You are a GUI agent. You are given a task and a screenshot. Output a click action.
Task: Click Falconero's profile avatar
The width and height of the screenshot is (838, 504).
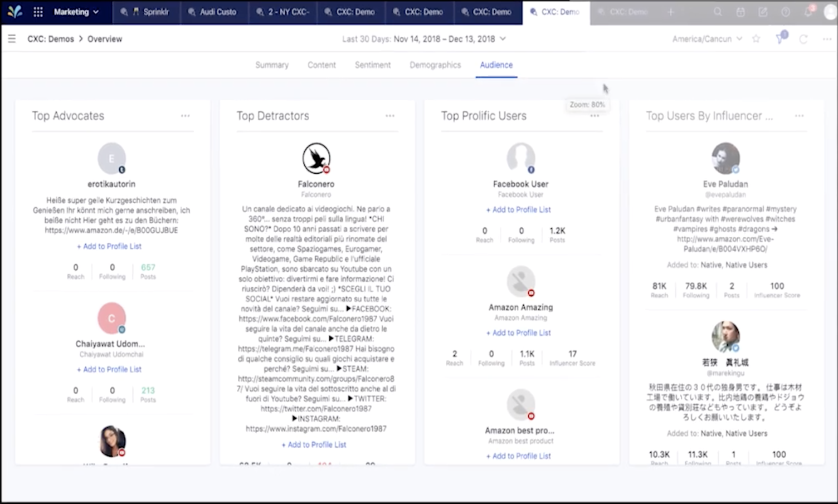(316, 158)
